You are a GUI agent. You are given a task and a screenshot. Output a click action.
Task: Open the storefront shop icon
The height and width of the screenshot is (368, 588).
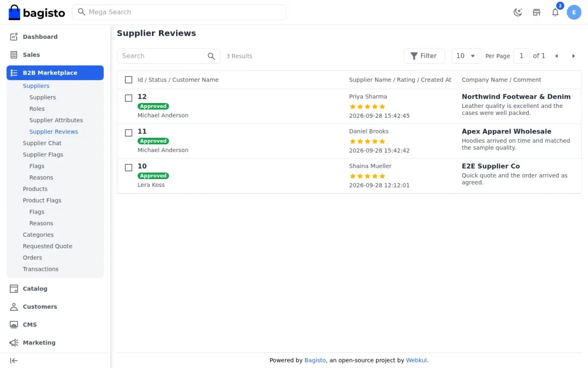coord(537,12)
